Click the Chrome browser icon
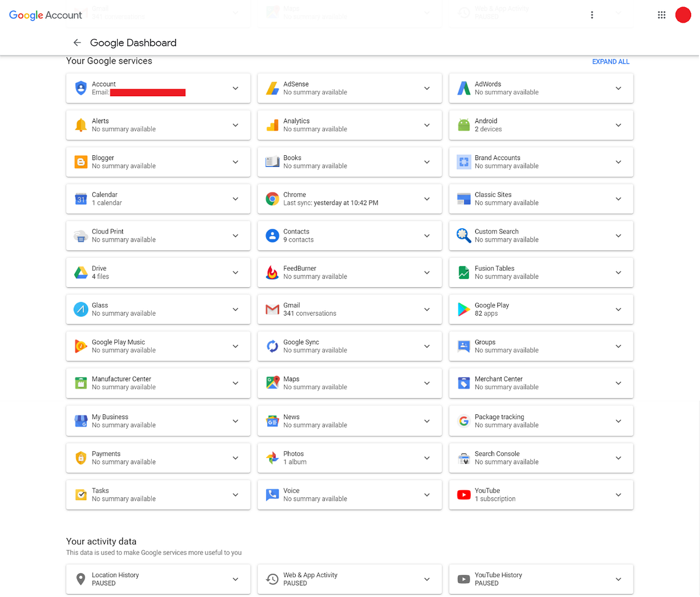 (272, 198)
